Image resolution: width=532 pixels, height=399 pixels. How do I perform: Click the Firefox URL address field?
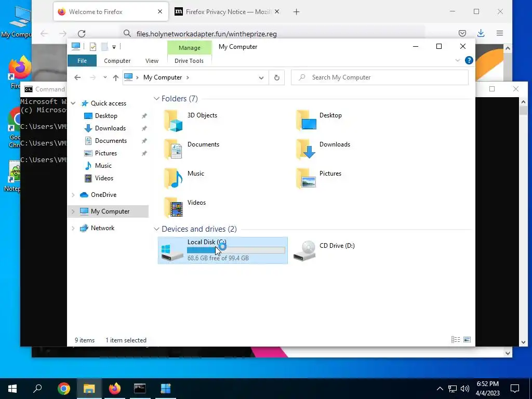point(271,34)
